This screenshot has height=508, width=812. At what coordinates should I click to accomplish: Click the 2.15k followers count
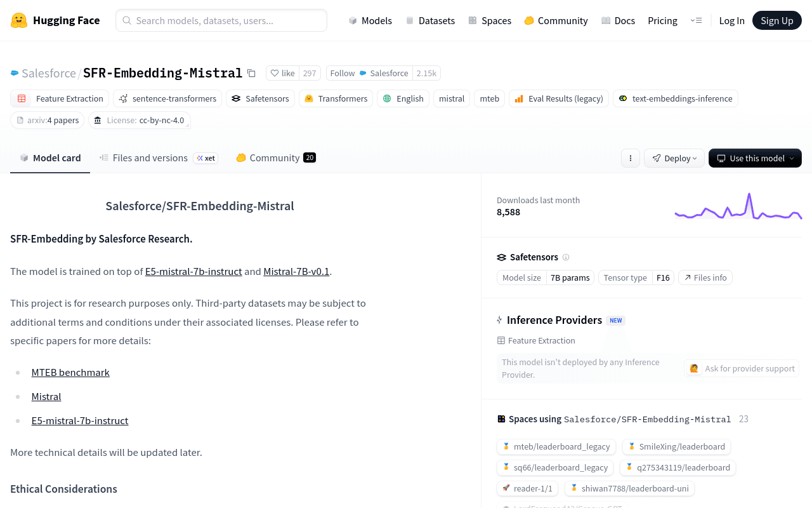[x=426, y=73]
